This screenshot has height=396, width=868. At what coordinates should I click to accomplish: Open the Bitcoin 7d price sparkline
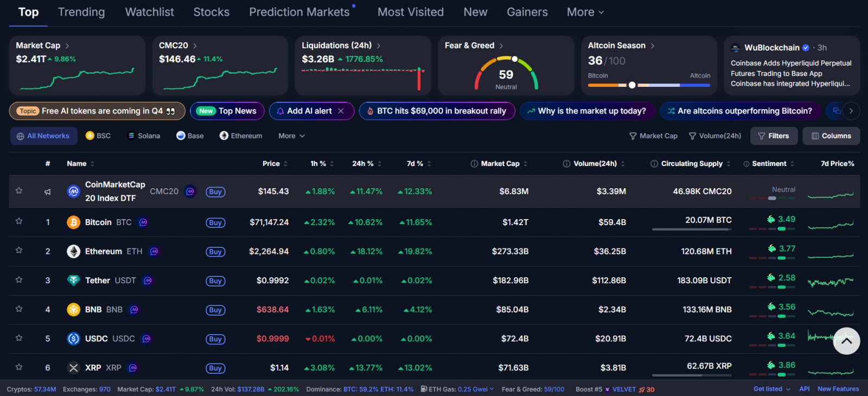[x=831, y=223]
